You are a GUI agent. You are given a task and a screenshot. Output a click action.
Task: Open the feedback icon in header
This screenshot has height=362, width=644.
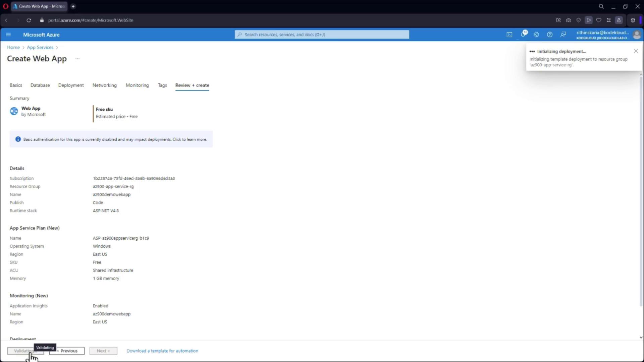click(563, 35)
